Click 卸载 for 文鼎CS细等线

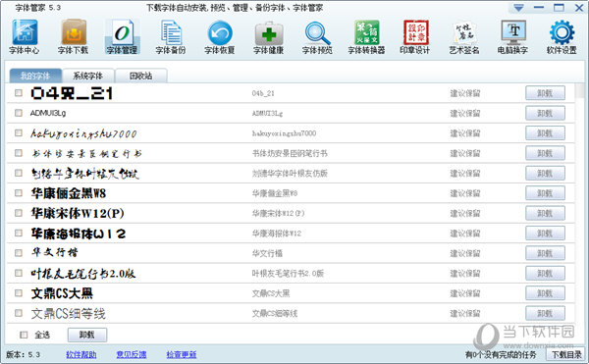tap(545, 313)
